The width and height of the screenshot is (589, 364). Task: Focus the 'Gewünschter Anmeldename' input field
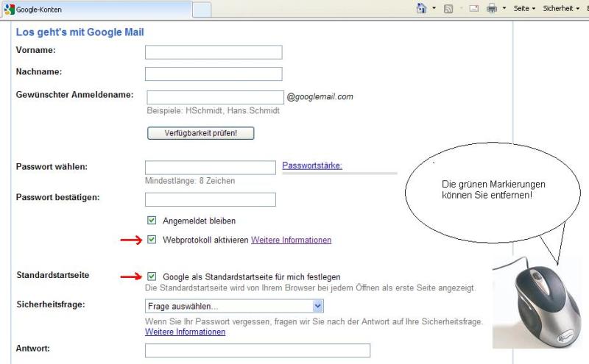[x=215, y=97]
